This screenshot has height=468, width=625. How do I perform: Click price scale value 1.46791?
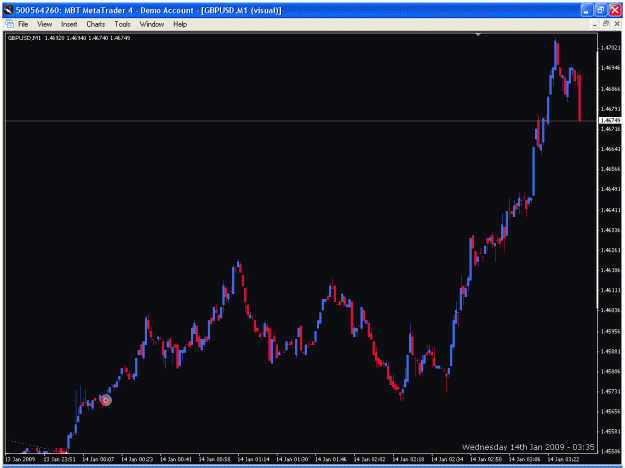[610, 108]
